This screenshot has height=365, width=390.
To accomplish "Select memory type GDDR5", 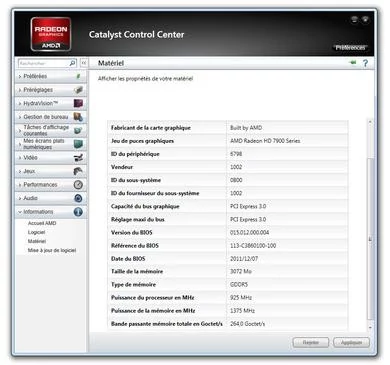I will tap(239, 285).
